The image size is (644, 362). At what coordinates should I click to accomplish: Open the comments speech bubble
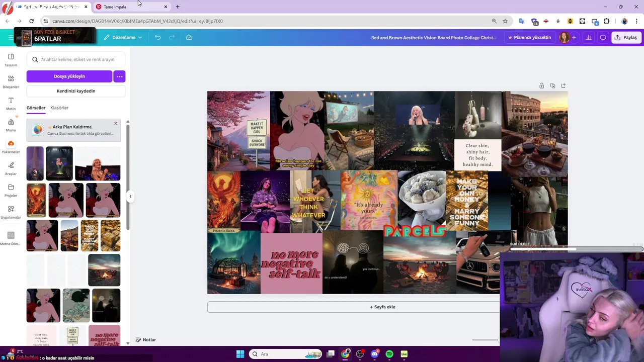coord(603,37)
